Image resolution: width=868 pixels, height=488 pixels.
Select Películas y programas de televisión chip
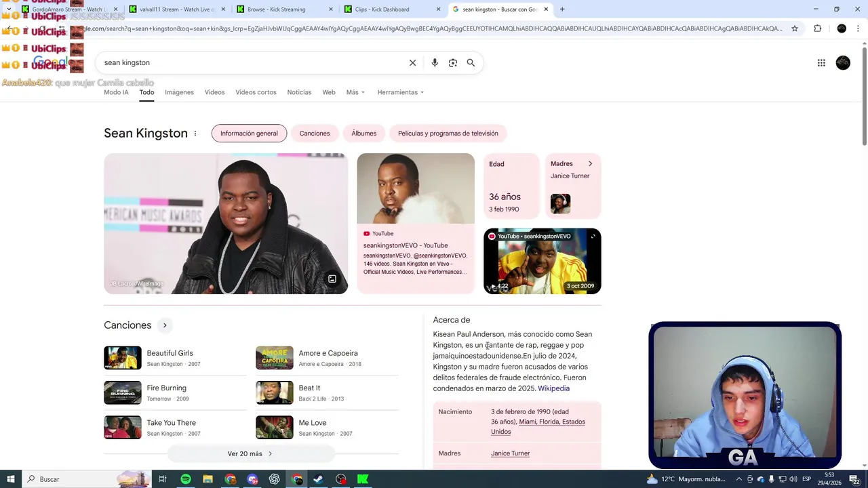(448, 134)
